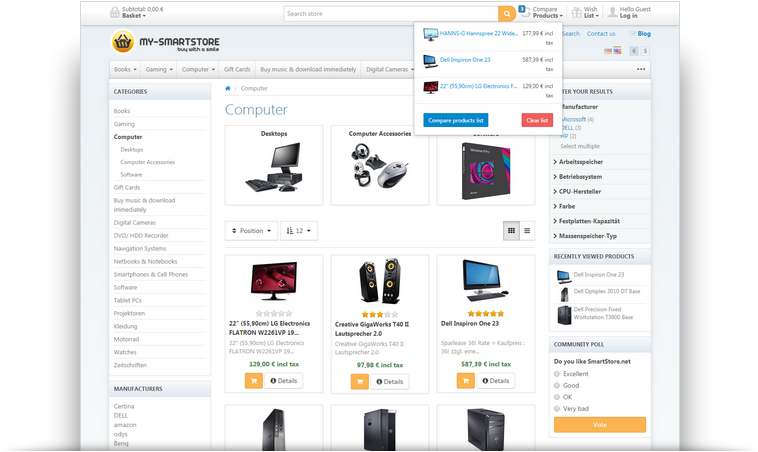
Task: Choose the Euro currency symbol
Action: (634, 51)
